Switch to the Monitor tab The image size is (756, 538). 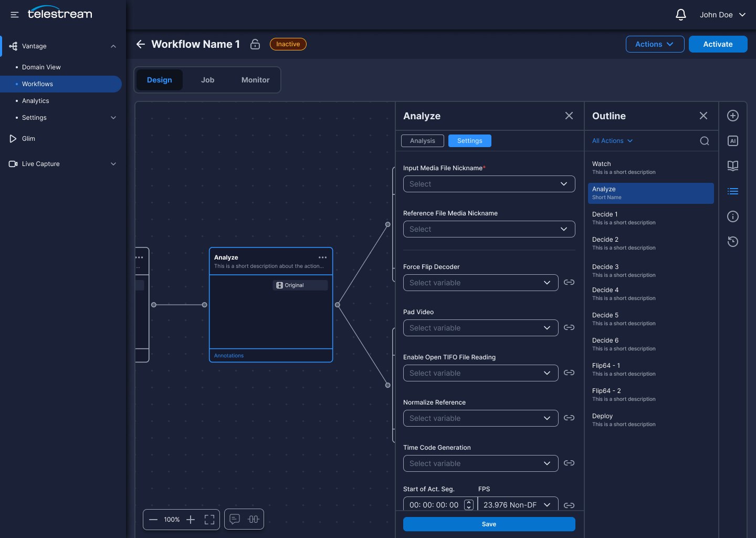tap(255, 80)
